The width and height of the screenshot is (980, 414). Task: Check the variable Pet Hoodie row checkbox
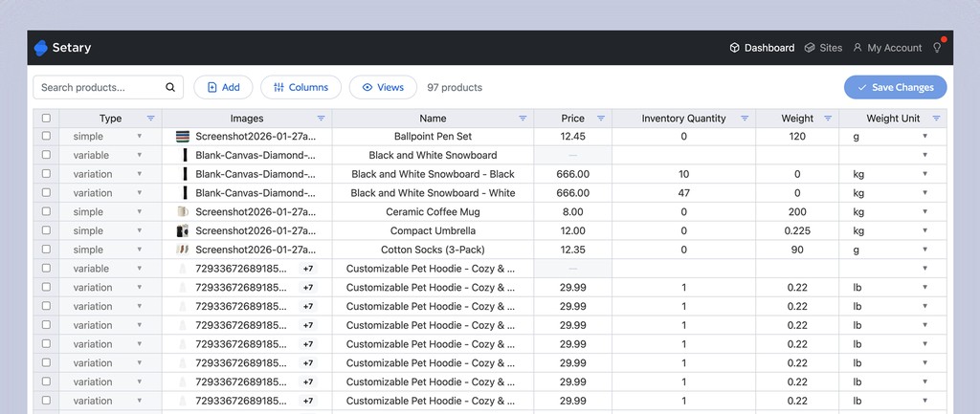coord(46,268)
